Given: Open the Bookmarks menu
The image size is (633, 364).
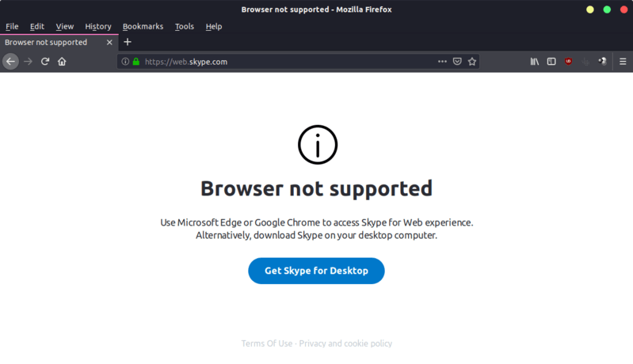Looking at the screenshot, I should tap(143, 27).
